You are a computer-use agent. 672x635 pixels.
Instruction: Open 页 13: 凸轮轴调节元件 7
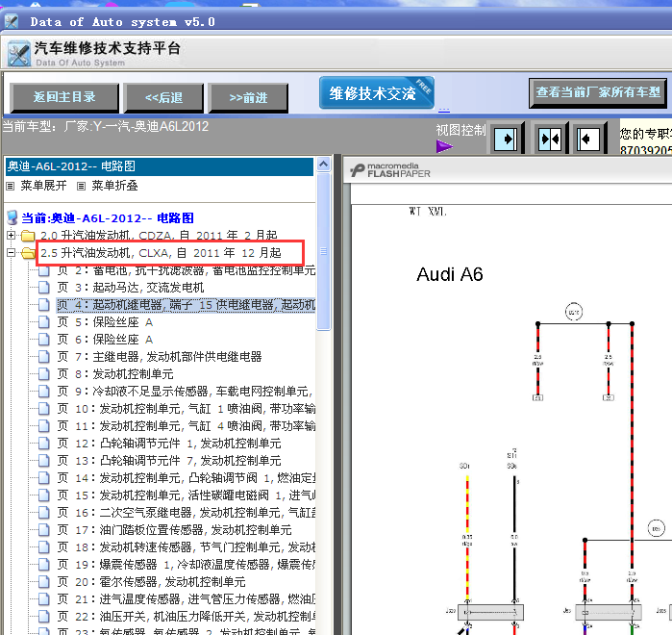click(169, 461)
